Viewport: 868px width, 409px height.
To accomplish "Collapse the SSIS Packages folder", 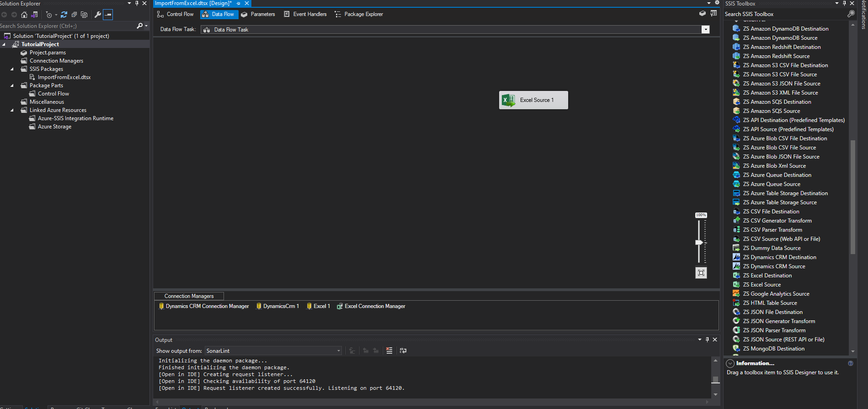I will 12,69.
